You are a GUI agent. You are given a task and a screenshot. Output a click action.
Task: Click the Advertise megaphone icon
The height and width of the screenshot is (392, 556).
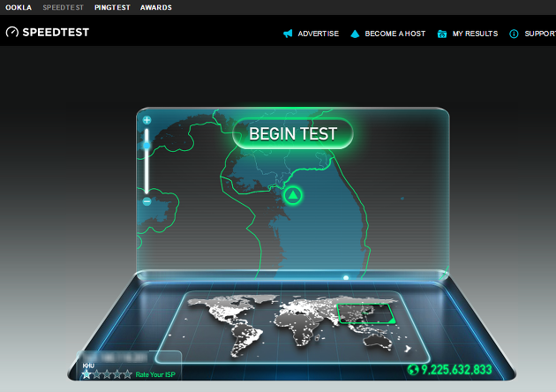click(x=288, y=34)
